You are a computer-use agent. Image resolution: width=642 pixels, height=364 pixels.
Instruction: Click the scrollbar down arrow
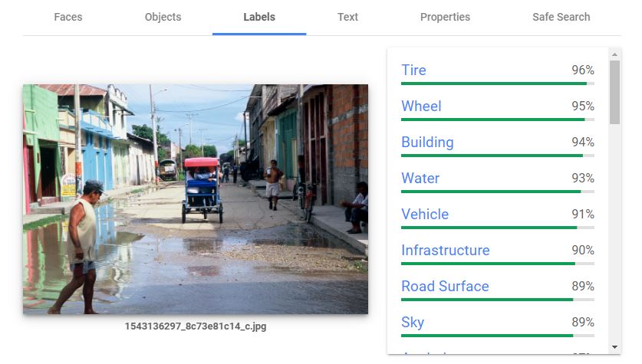(x=614, y=347)
